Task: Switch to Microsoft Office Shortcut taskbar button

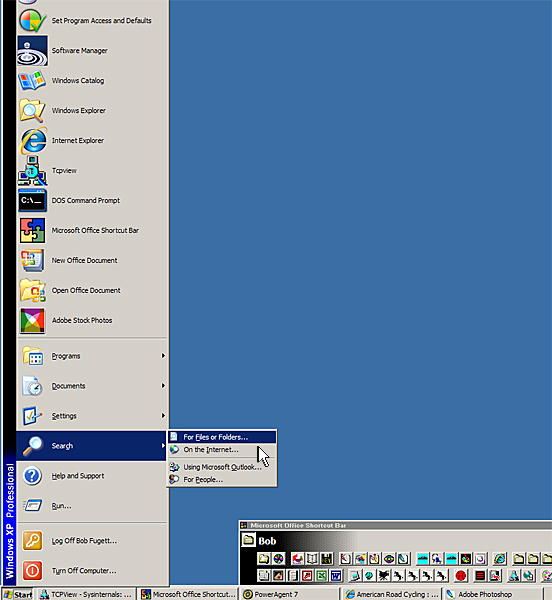Action: click(188, 594)
